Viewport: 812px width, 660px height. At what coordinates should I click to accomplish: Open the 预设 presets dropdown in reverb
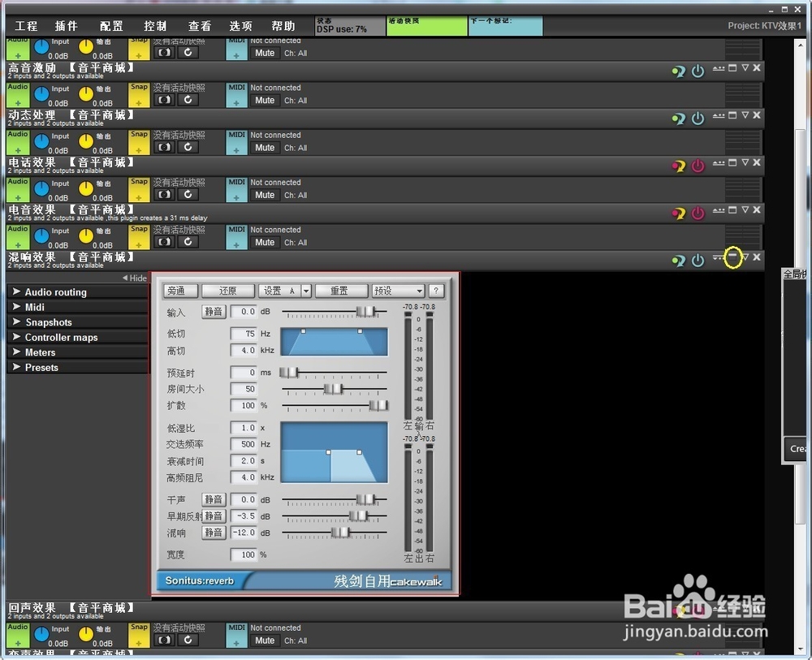(398, 291)
